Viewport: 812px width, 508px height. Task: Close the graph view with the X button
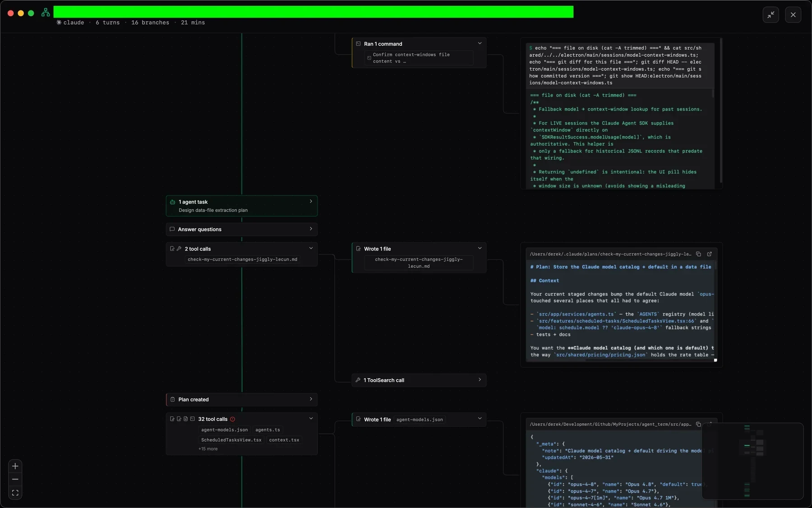tap(793, 14)
